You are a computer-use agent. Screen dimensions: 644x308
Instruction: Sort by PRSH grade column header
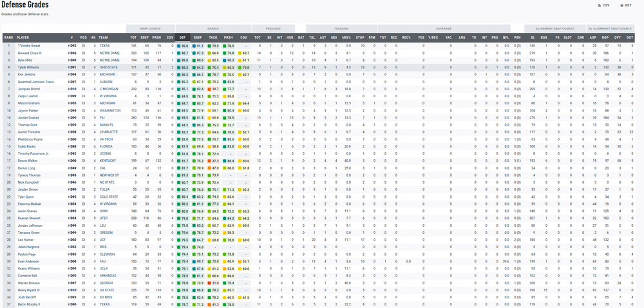pyautogui.click(x=229, y=38)
